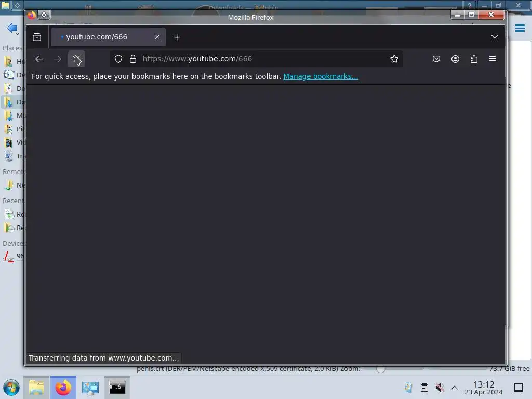Screen dimensions: 532x399
Task: Expand hidden system tray icons arrow
Action: pyautogui.click(x=455, y=388)
